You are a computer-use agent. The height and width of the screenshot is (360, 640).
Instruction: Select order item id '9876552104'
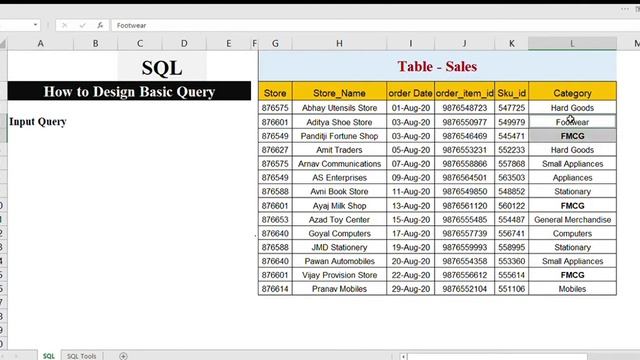tap(464, 289)
